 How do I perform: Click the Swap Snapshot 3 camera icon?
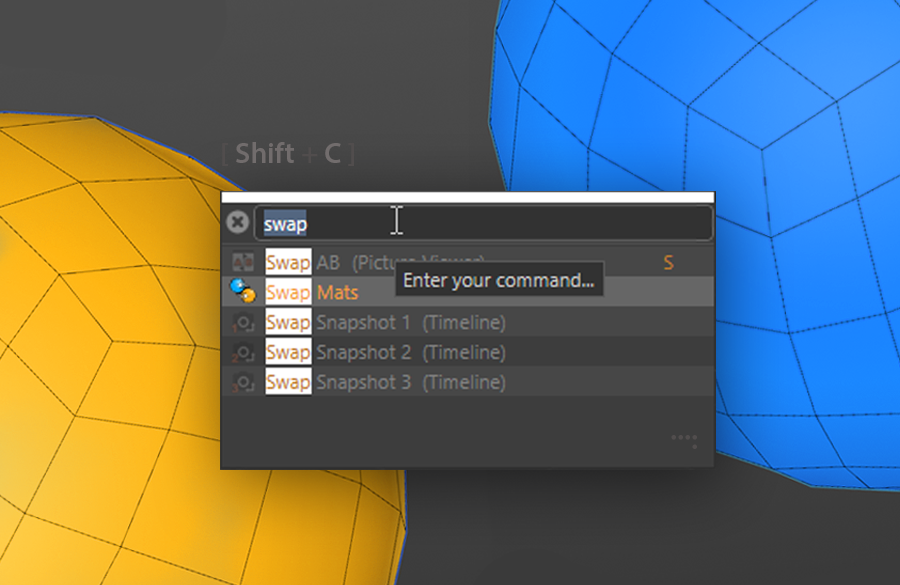(243, 382)
